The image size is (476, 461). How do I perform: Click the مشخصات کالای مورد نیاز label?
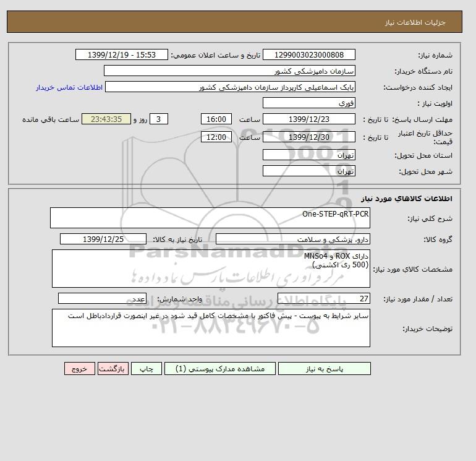(x=412, y=269)
